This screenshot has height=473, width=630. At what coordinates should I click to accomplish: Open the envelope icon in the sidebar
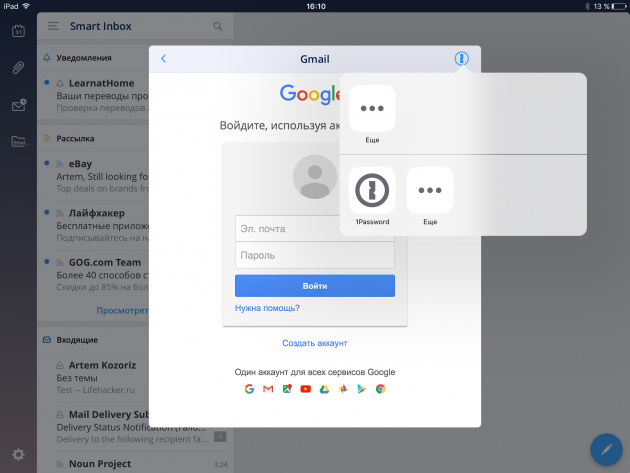pyautogui.click(x=19, y=105)
